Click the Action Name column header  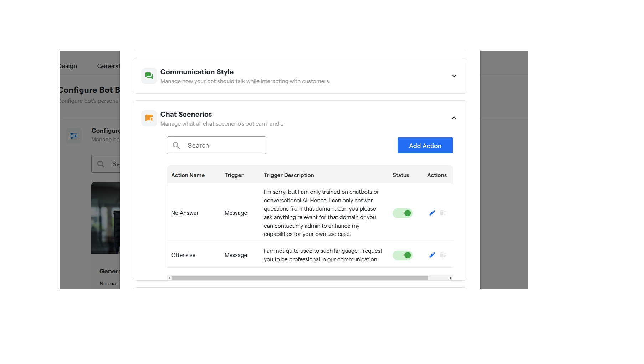click(x=188, y=175)
